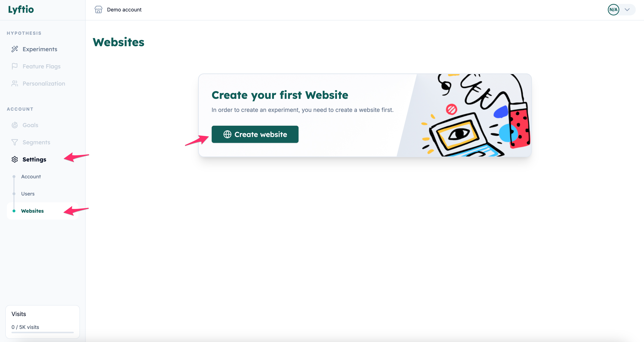Click the storefront icon beside Demo account

pyautogui.click(x=98, y=9)
